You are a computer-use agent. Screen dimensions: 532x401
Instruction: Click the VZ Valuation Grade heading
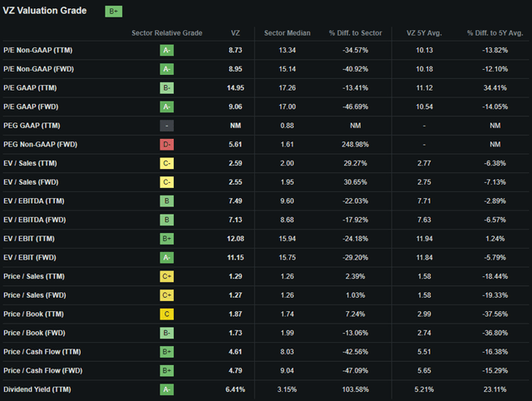(44, 11)
